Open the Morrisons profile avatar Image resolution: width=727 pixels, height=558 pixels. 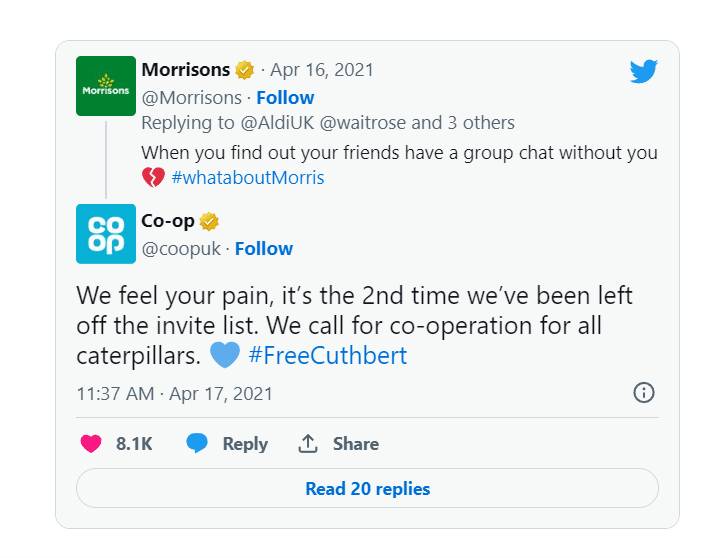point(106,86)
